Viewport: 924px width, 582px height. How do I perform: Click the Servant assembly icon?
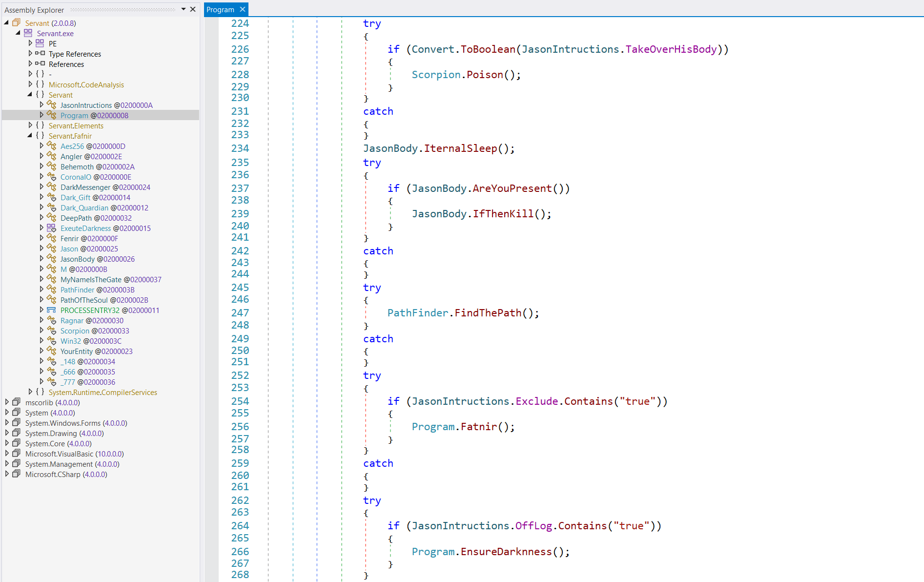click(16, 22)
